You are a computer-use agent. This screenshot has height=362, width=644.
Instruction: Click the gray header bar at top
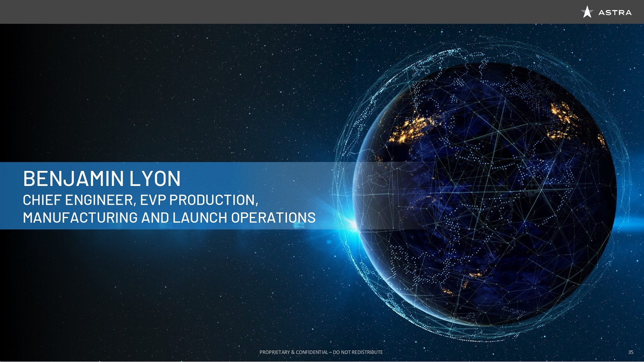pyautogui.click(x=301, y=12)
